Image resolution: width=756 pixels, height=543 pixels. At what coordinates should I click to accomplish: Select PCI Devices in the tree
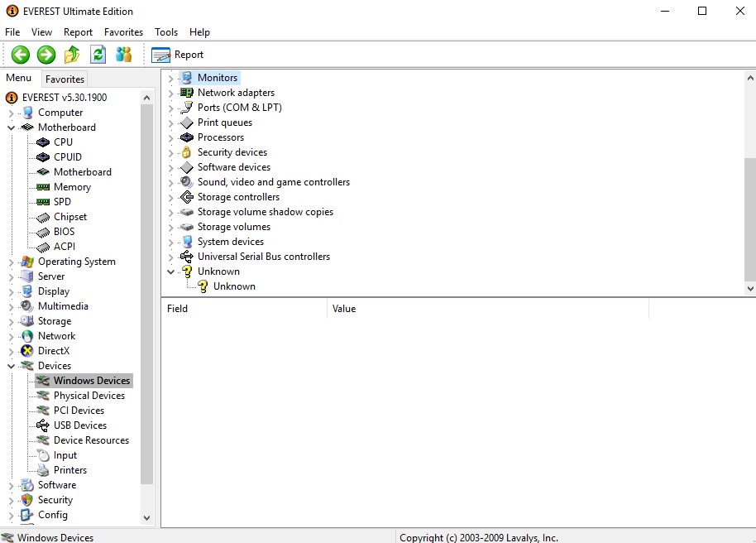79,411
